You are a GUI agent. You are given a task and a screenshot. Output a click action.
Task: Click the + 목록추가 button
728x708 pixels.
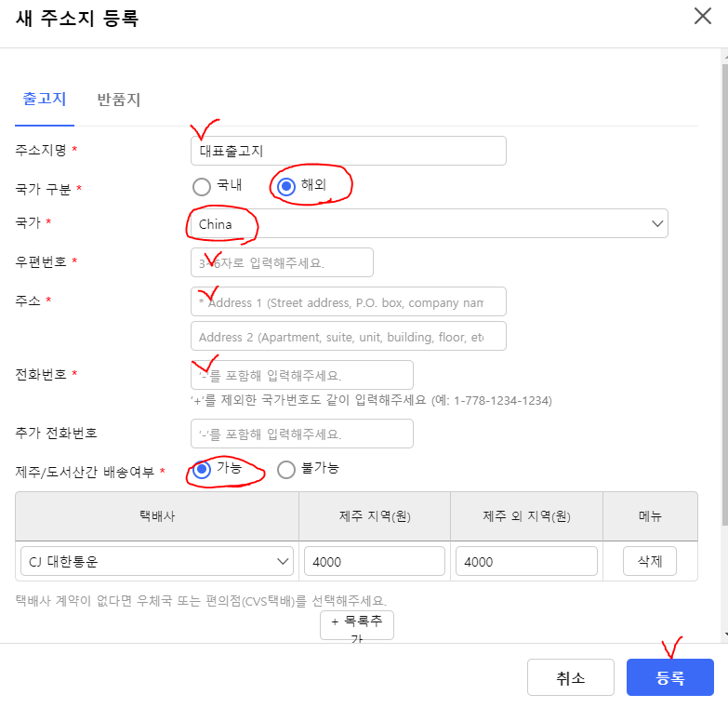(357, 625)
